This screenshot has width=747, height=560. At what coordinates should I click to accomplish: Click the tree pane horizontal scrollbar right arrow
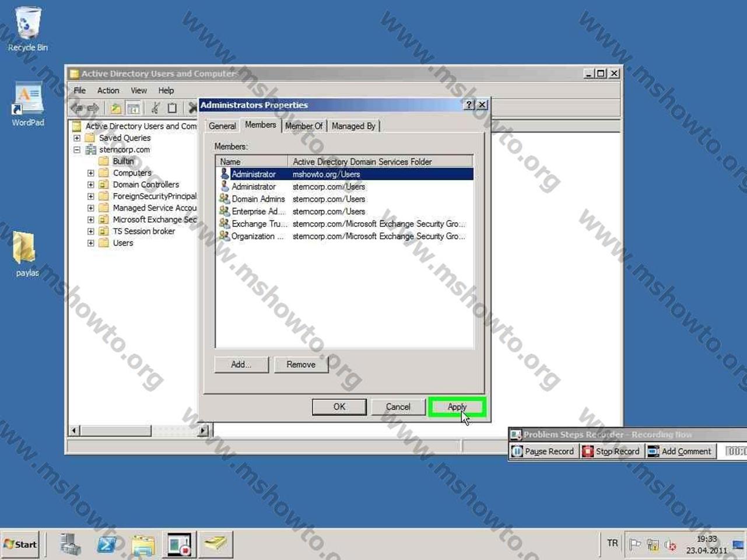(203, 431)
